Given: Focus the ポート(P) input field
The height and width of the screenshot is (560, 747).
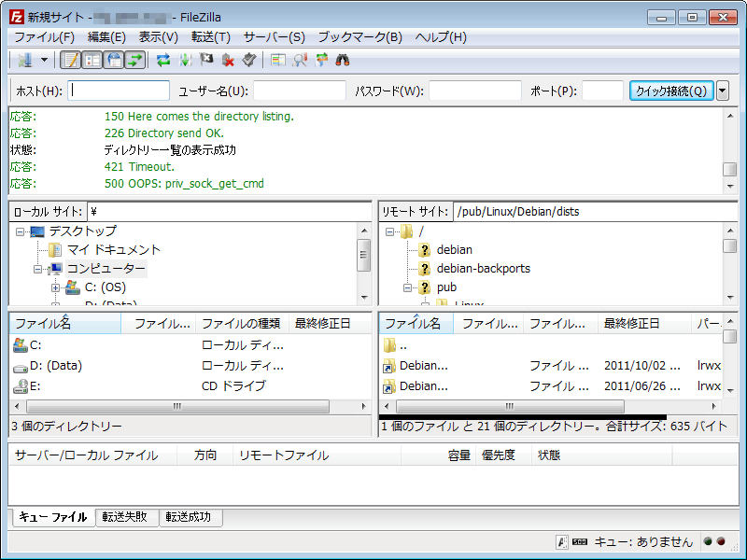Looking at the screenshot, I should click(602, 91).
